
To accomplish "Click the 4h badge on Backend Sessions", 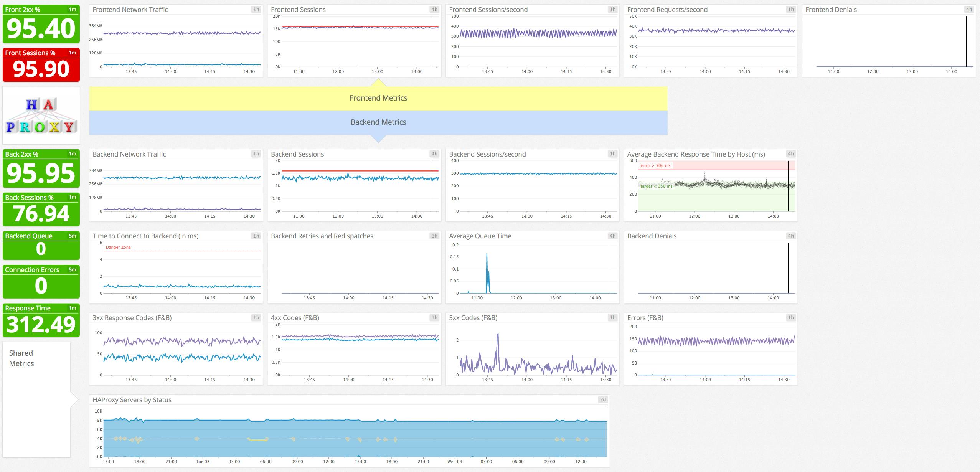I will [x=434, y=154].
